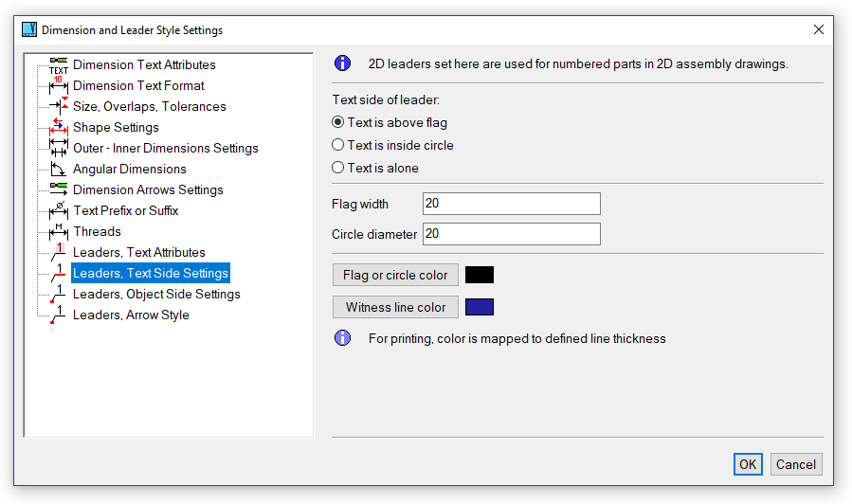
Task: Click the Size, Overlaps, Tolerances icon
Action: point(59,107)
